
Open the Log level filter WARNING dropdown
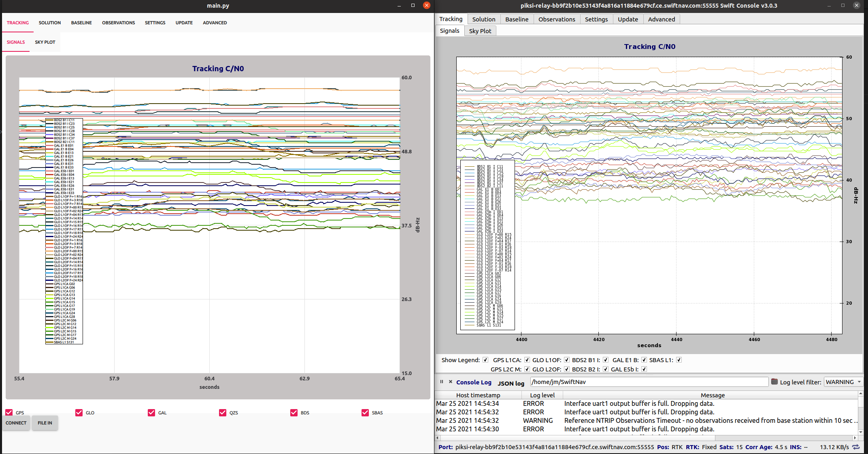pos(843,382)
